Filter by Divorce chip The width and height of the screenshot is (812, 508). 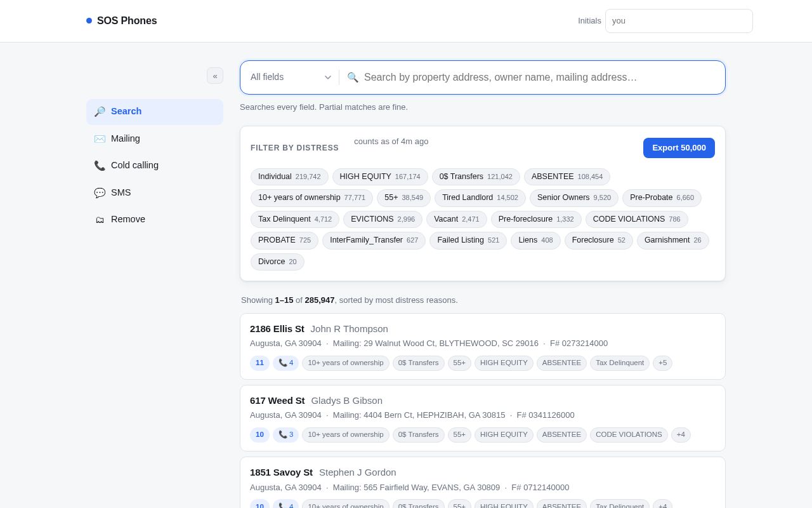click(277, 262)
